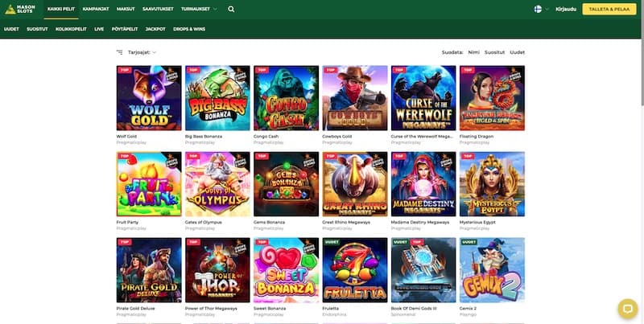
Task: Select the Jackpot category tab
Action: tap(155, 29)
